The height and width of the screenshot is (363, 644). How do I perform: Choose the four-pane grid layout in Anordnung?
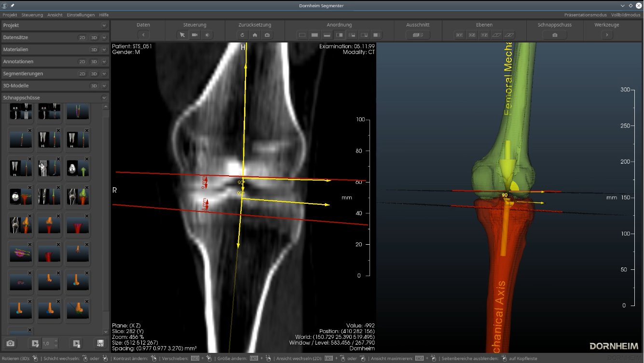(352, 35)
